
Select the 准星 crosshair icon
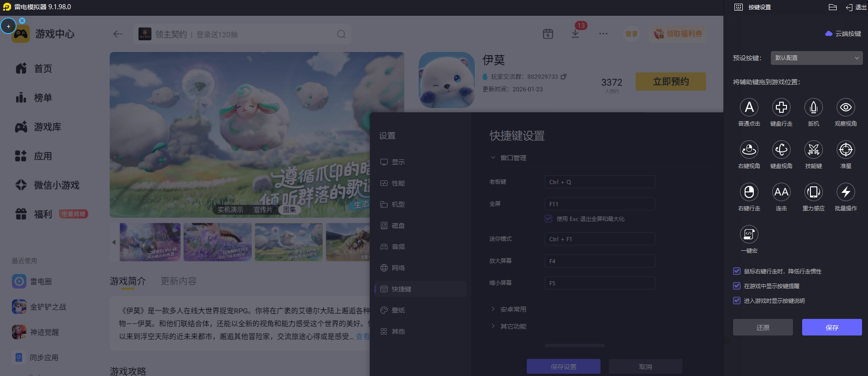(x=846, y=150)
